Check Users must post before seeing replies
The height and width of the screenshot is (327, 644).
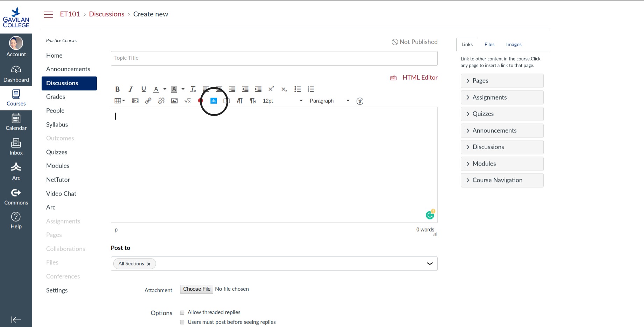182,322
